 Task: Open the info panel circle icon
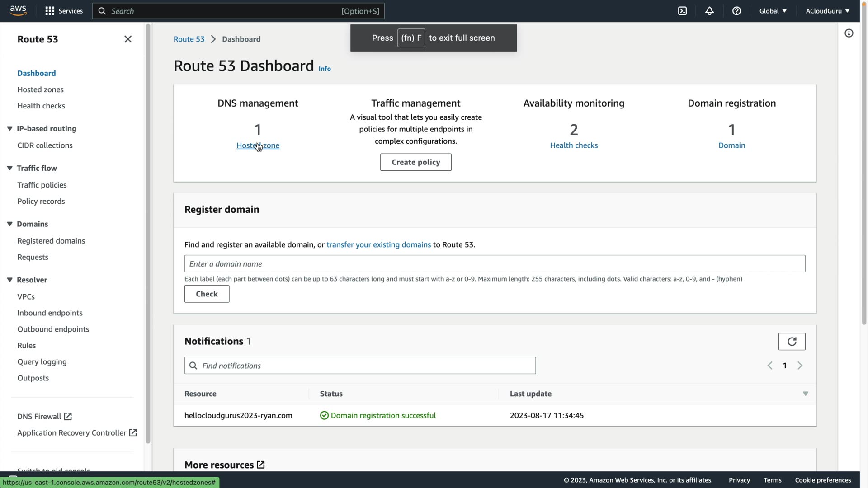(x=849, y=33)
